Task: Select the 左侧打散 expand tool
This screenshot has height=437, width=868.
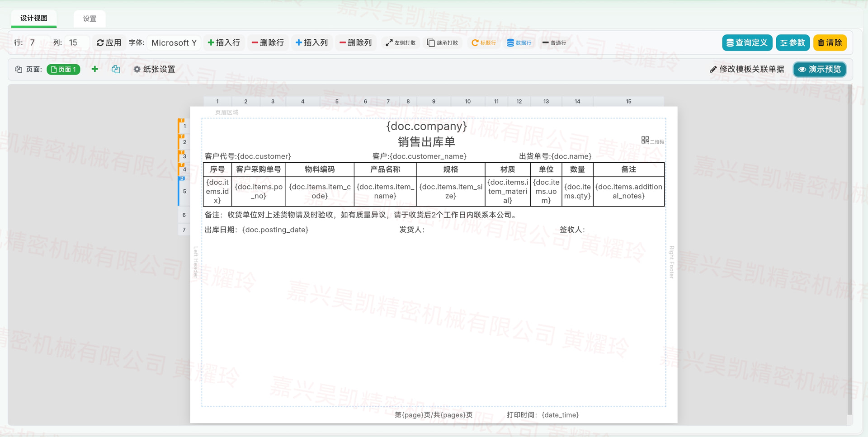Action: tap(400, 42)
